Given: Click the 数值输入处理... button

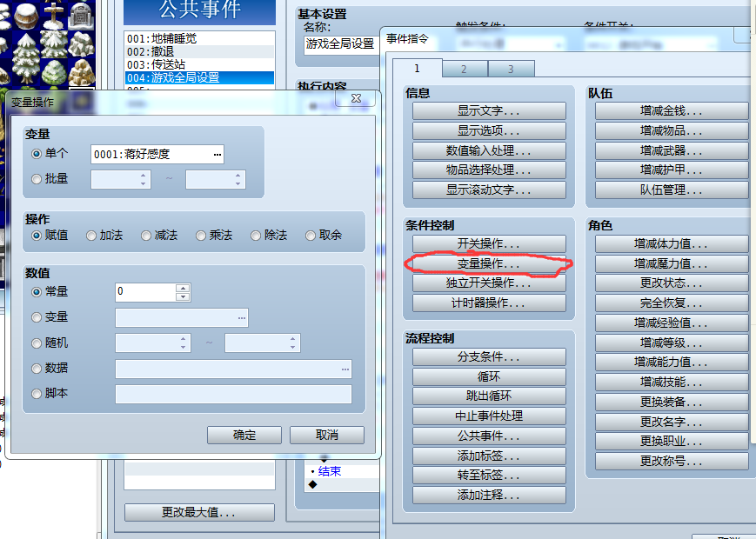Looking at the screenshot, I should click(489, 150).
